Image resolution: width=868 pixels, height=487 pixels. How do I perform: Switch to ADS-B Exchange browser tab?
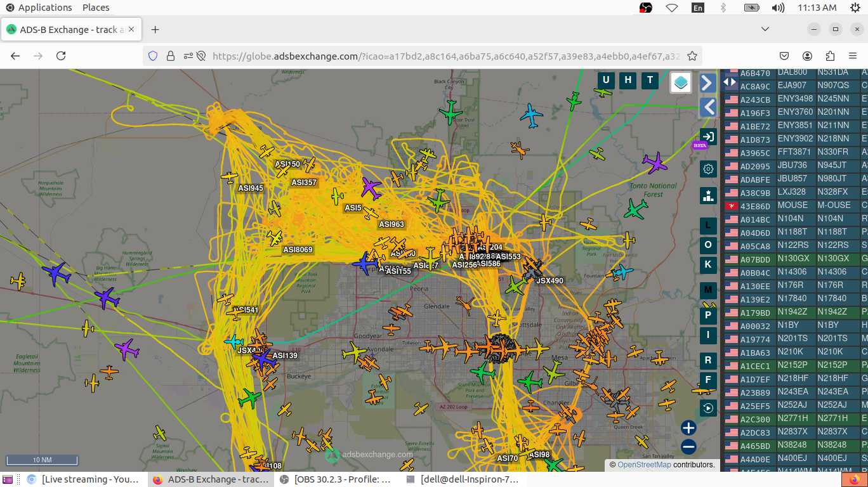[x=72, y=30]
